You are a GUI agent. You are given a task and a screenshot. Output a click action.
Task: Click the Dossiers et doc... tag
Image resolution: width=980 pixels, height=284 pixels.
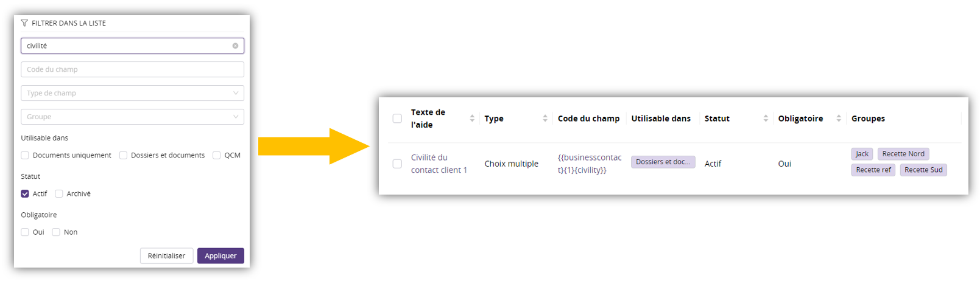[663, 162]
